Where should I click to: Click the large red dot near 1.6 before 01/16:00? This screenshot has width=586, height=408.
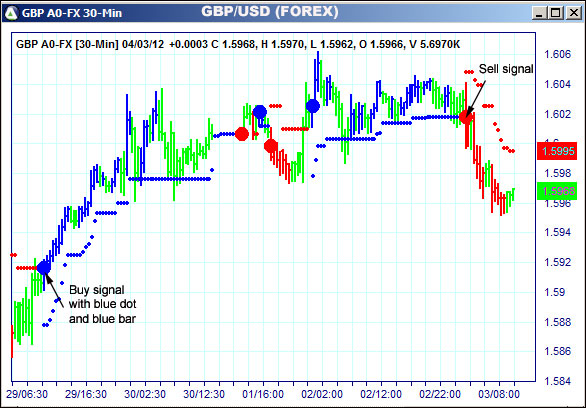242,134
